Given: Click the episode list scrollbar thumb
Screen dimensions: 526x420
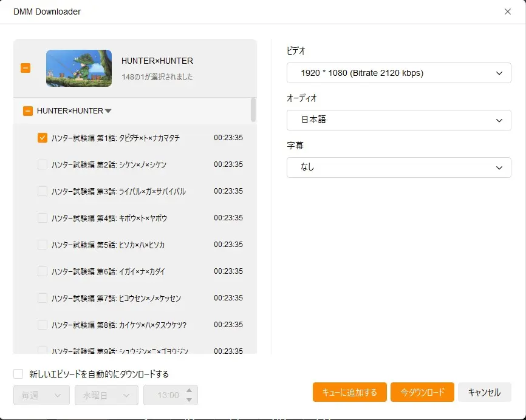Looking at the screenshot, I should tap(253, 110).
